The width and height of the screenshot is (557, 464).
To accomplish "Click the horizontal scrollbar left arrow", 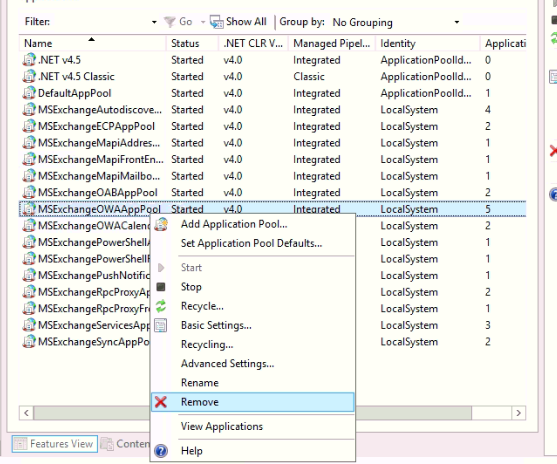I will [26, 413].
